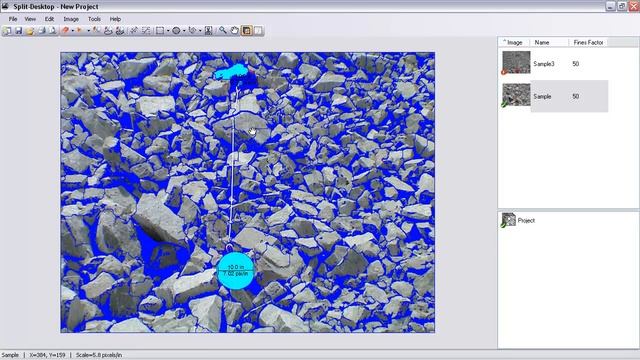The image size is (640, 360).
Task: Click the red eraser-like toolbar icon
Action: pos(66,31)
